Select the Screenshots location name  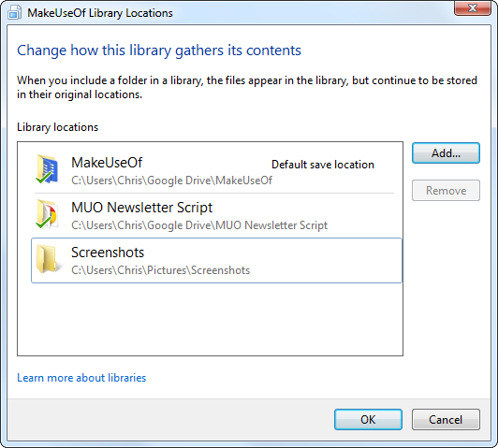[108, 253]
